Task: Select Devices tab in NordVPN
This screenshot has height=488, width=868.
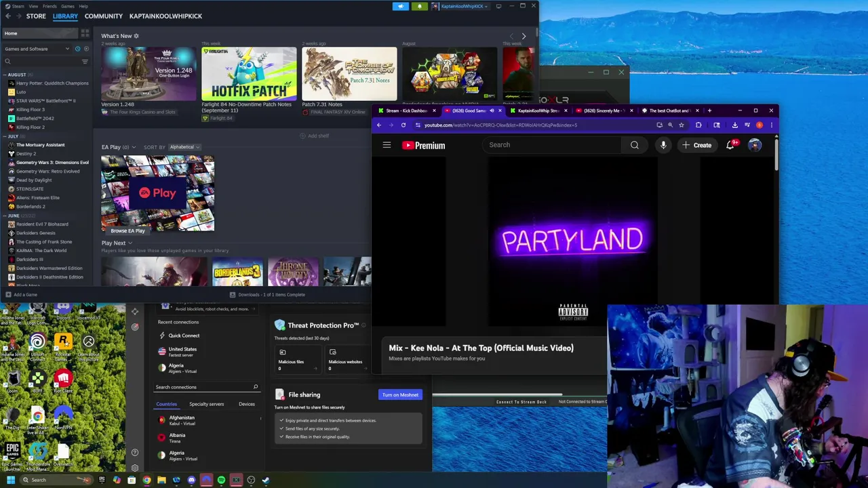Action: (246, 404)
